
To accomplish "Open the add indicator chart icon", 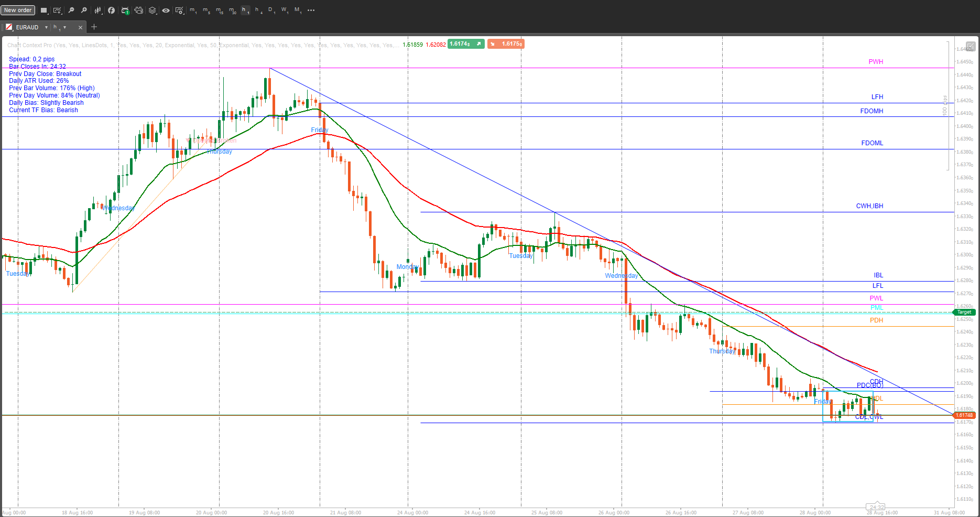I will [57, 10].
